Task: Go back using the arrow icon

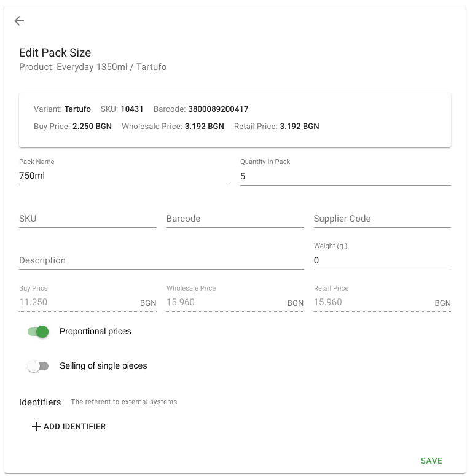Action: (x=19, y=21)
